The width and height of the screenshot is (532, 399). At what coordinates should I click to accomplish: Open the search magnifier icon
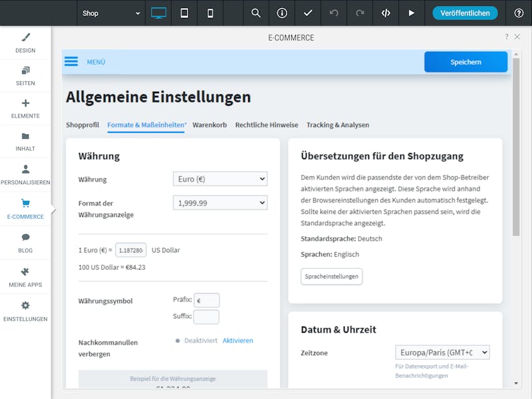[256, 13]
